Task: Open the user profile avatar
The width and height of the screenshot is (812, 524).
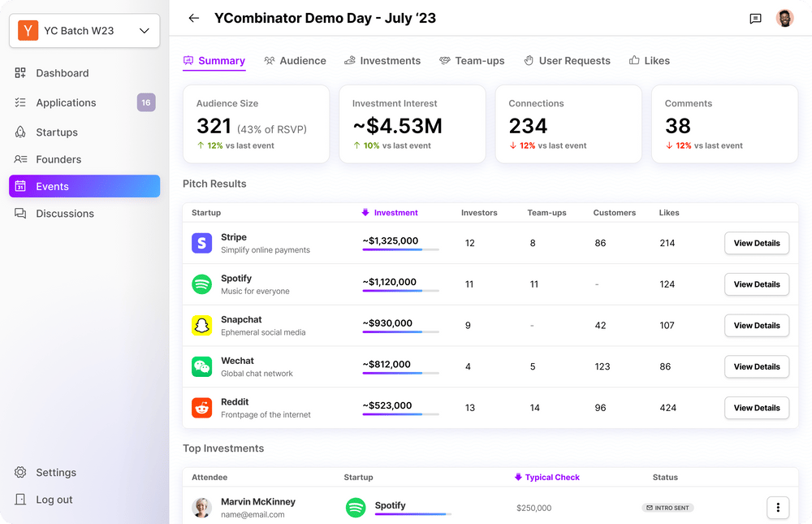Action: click(x=784, y=18)
